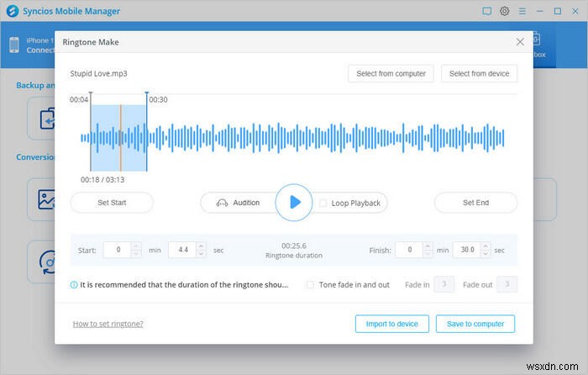Open the How to set ringtone link
Screen dimensions: 588x375
point(108,324)
